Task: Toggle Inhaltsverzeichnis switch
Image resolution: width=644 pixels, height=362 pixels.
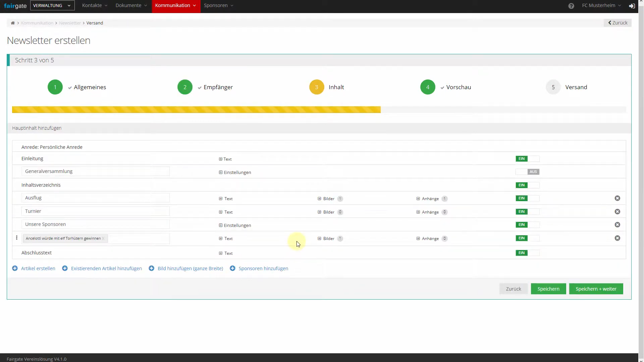Action: 527,185
